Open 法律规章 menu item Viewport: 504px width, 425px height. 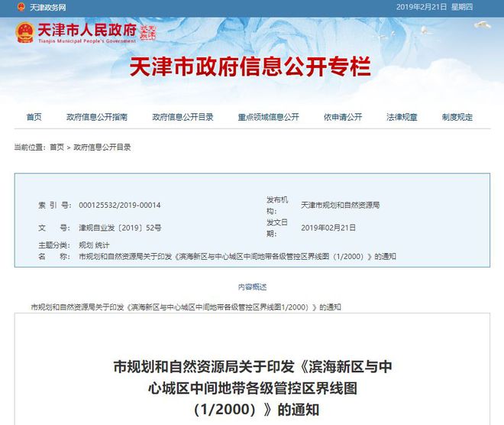402,117
